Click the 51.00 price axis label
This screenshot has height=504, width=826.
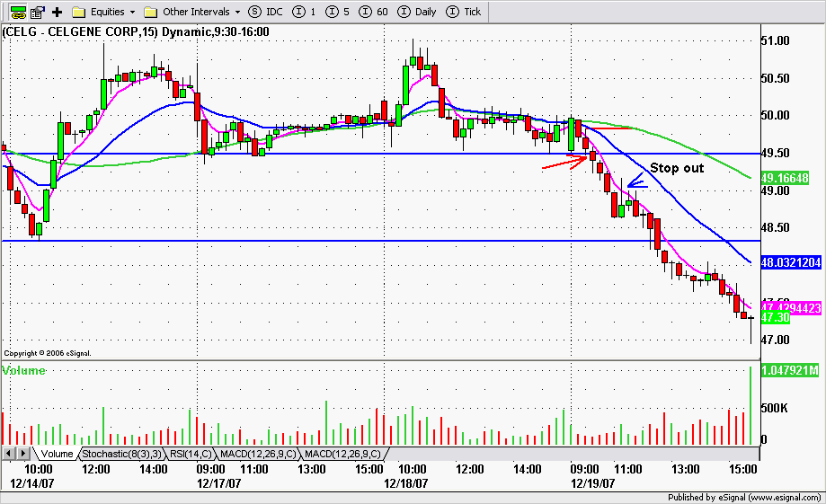pos(776,40)
